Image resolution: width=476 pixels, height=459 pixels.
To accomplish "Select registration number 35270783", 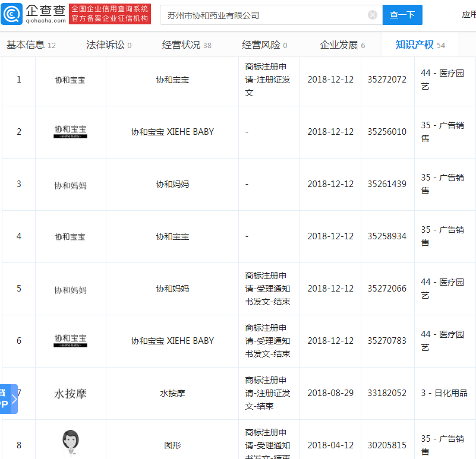I will [x=387, y=341].
